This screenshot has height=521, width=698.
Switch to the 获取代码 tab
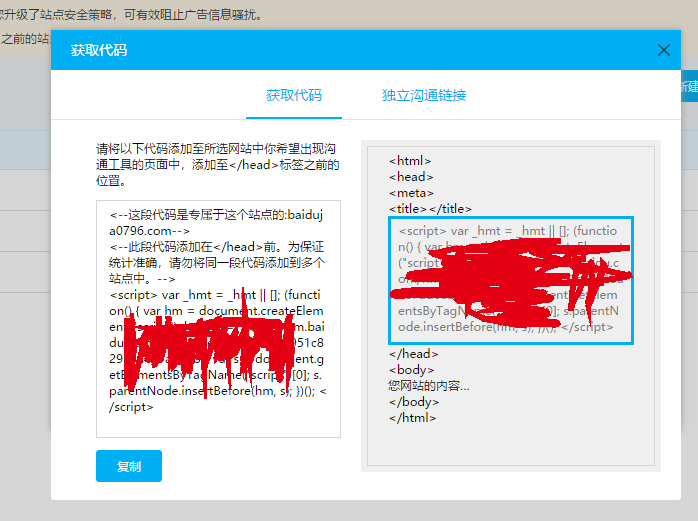point(294,95)
